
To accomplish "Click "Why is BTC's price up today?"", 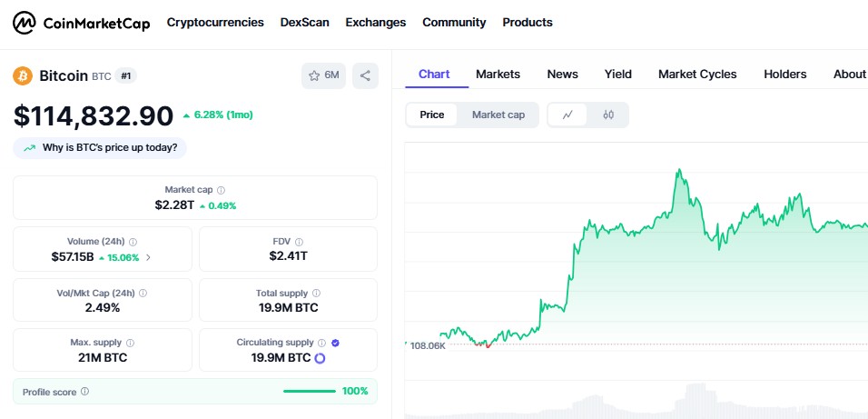I will [100, 148].
